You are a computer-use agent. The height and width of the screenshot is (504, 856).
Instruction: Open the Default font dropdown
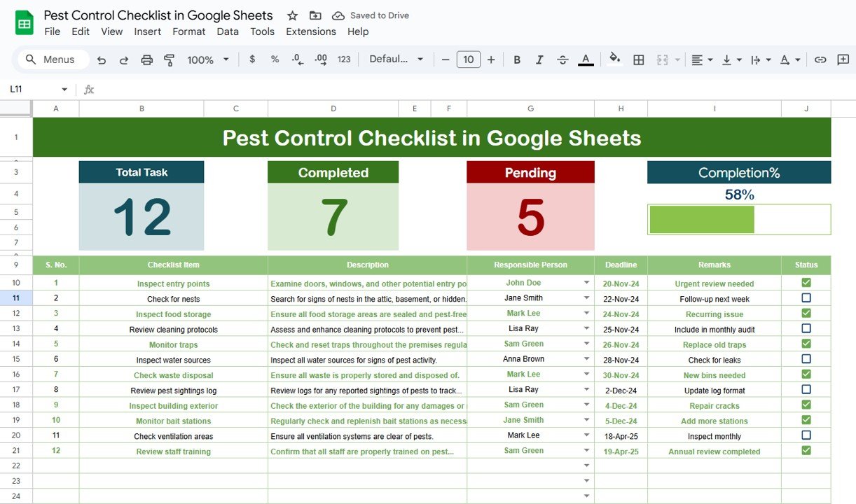(396, 59)
